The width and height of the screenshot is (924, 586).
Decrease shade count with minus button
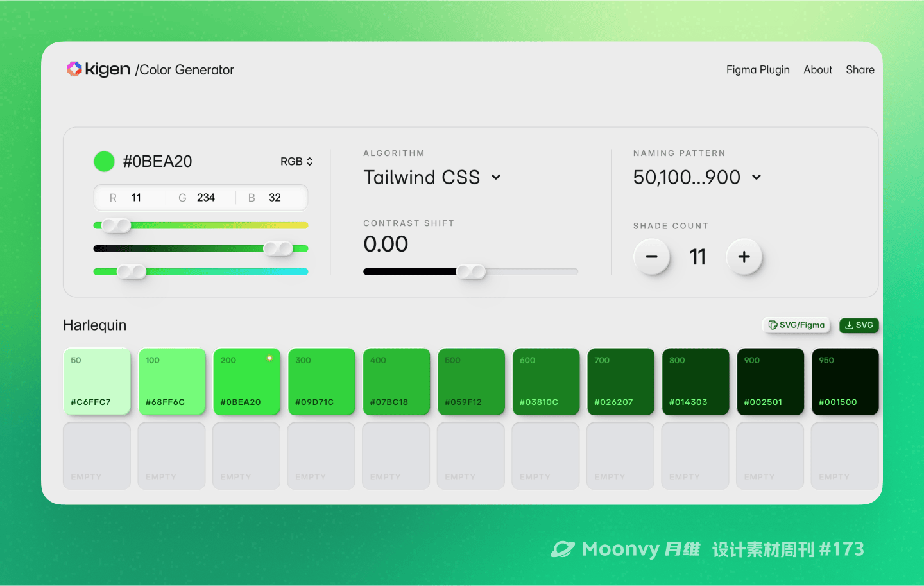point(651,257)
